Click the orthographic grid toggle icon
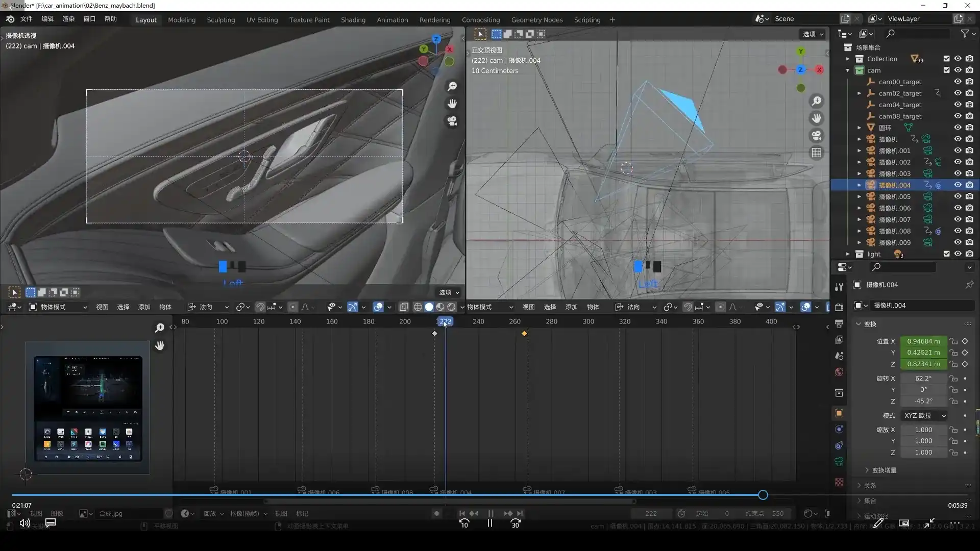This screenshot has width=980, height=551. click(817, 153)
